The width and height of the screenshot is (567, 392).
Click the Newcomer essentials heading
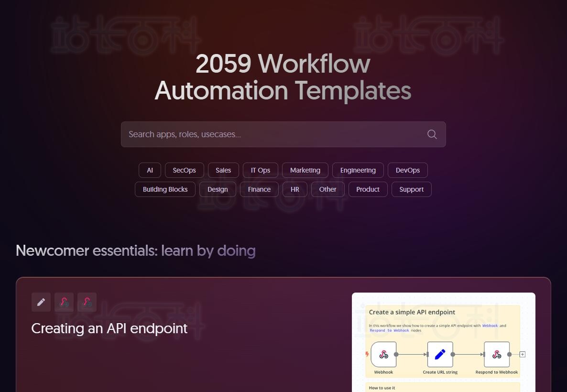136,250
